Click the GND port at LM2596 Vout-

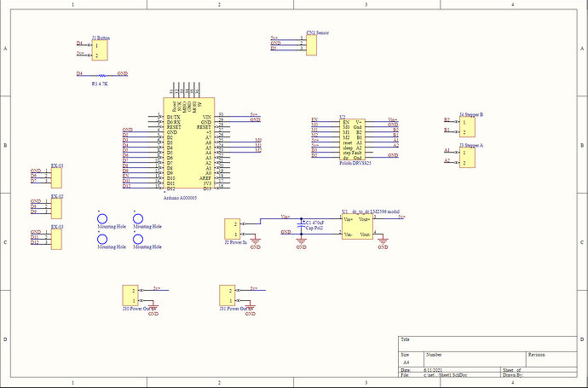[x=383, y=242]
